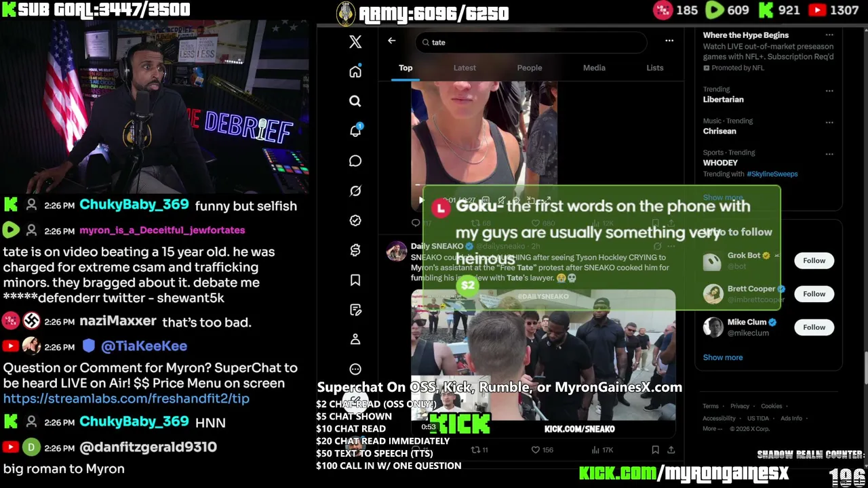Open Daily SNEAKO profile avatar
This screenshot has height=488, width=868.
point(397,251)
